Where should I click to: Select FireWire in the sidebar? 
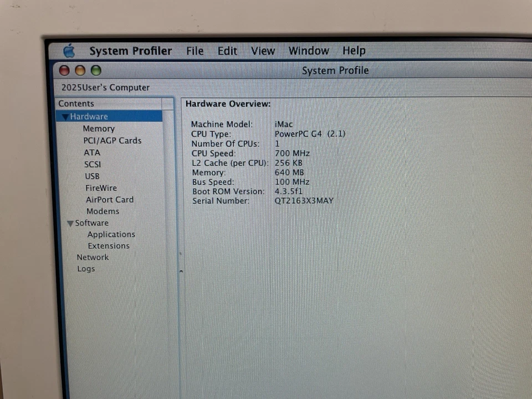101,188
